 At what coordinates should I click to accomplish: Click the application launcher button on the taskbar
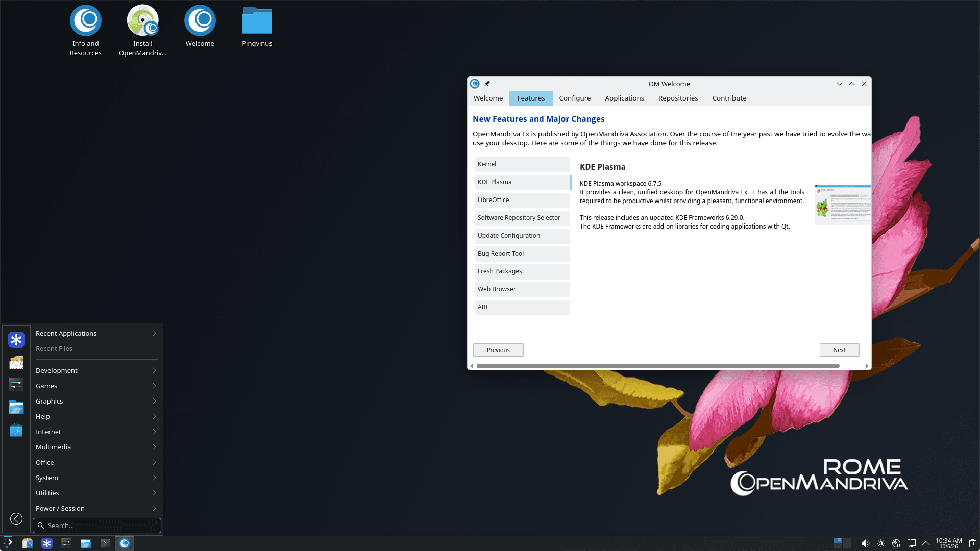8,543
